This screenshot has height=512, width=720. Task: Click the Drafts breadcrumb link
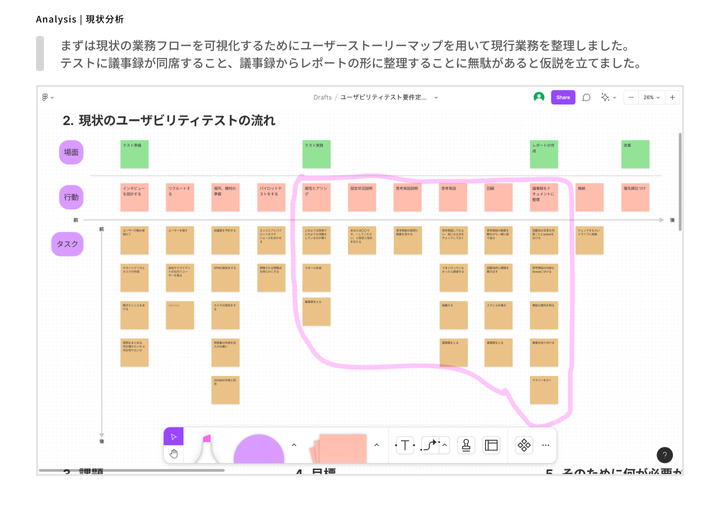pyautogui.click(x=322, y=97)
